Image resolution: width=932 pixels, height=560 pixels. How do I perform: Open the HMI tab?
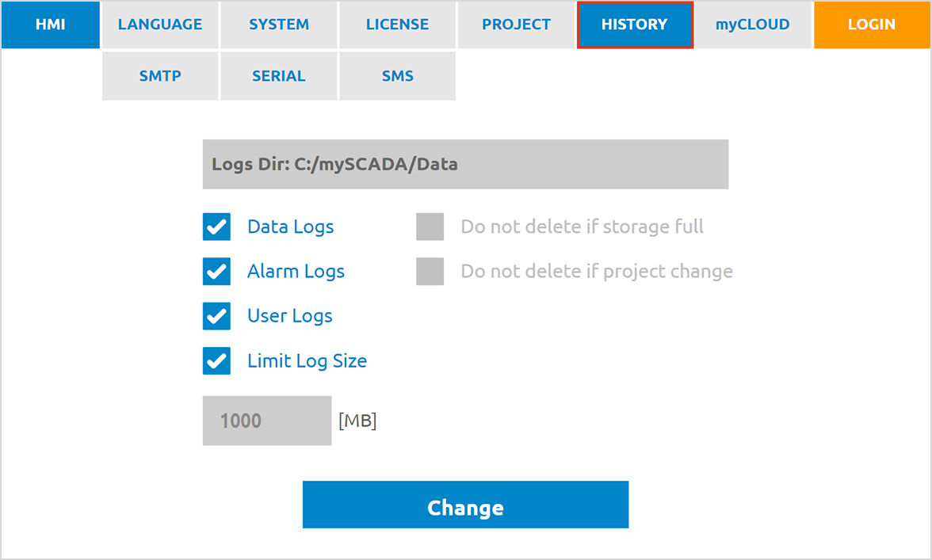51,25
